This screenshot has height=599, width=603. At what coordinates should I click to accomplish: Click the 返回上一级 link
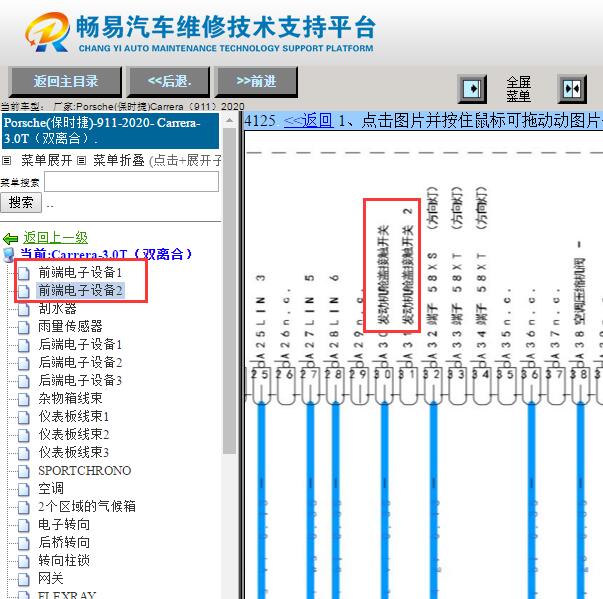[55, 238]
